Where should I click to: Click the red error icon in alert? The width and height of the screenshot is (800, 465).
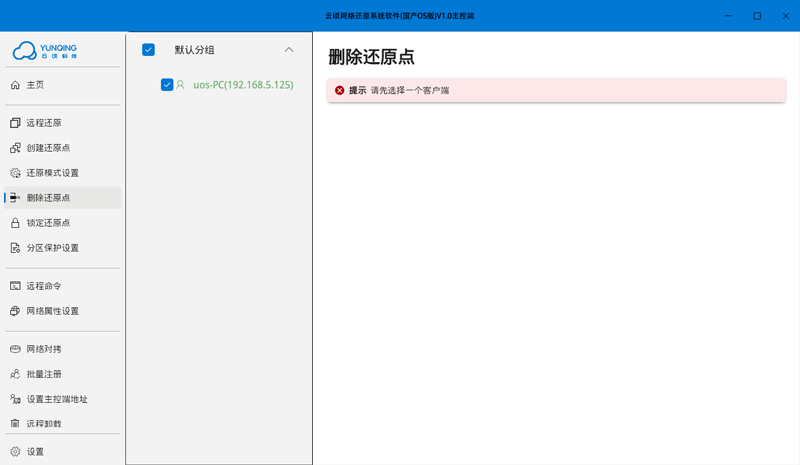pos(339,90)
